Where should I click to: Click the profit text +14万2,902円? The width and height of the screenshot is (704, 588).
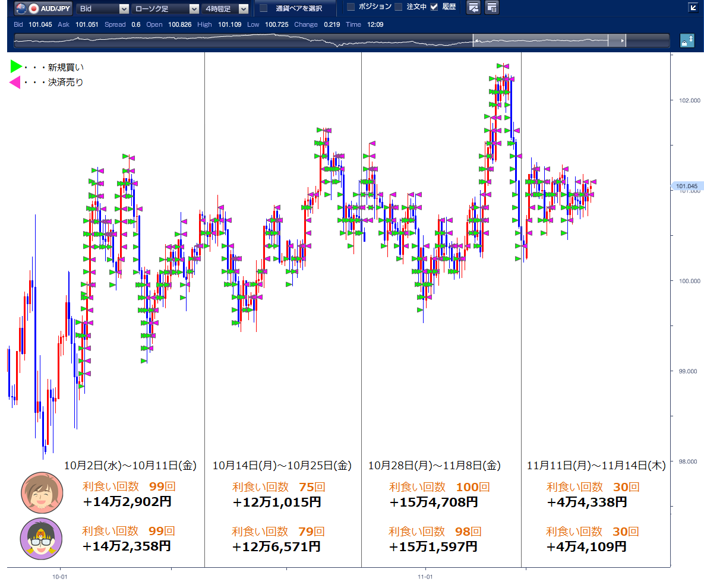click(127, 501)
